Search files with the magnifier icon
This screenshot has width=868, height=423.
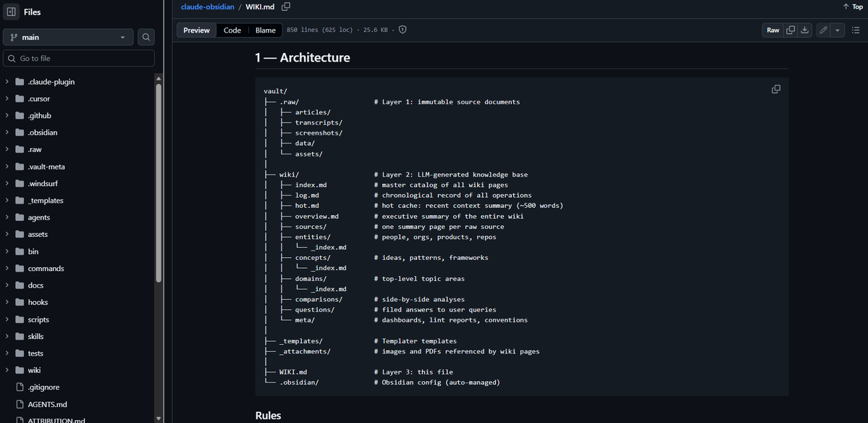coord(146,37)
